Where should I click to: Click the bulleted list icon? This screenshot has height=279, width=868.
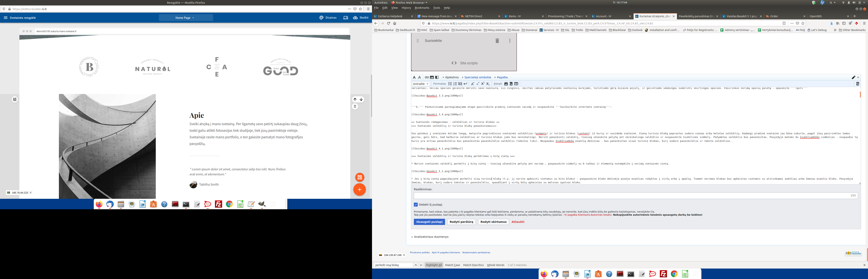pos(450,84)
